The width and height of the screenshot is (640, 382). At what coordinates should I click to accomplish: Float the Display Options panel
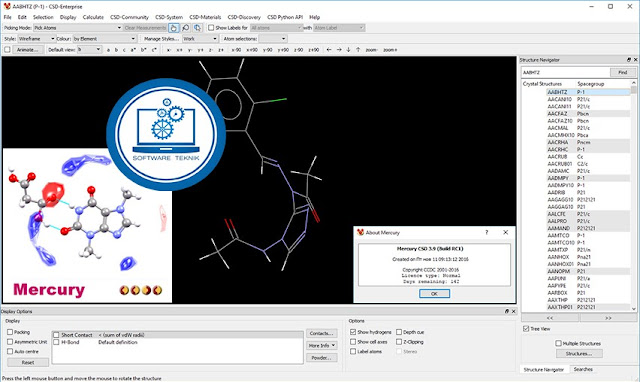click(x=507, y=311)
